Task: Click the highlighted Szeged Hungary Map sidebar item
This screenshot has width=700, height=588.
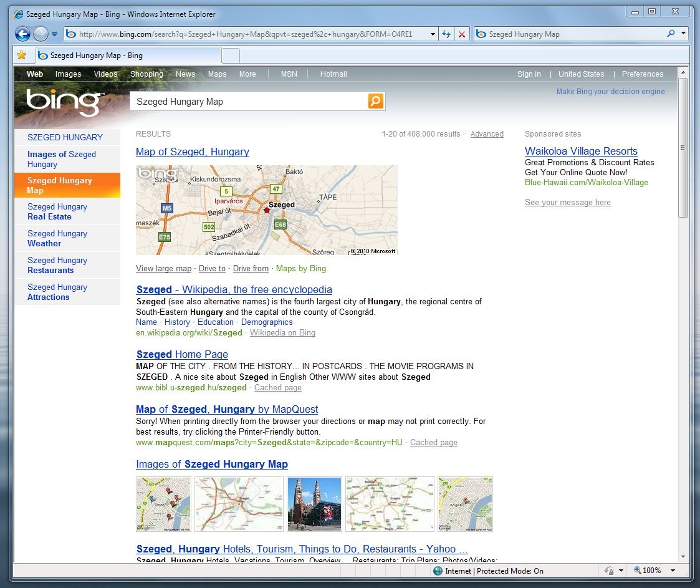Action: pyautogui.click(x=67, y=185)
